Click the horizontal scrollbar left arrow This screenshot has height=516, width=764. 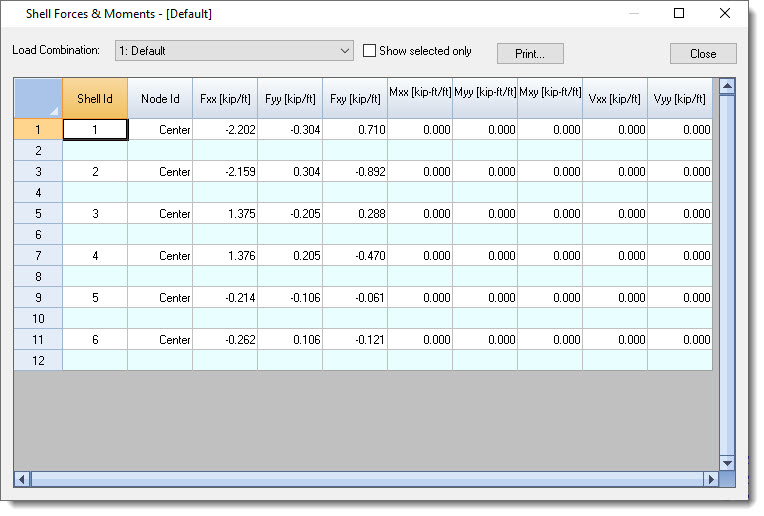[x=22, y=479]
